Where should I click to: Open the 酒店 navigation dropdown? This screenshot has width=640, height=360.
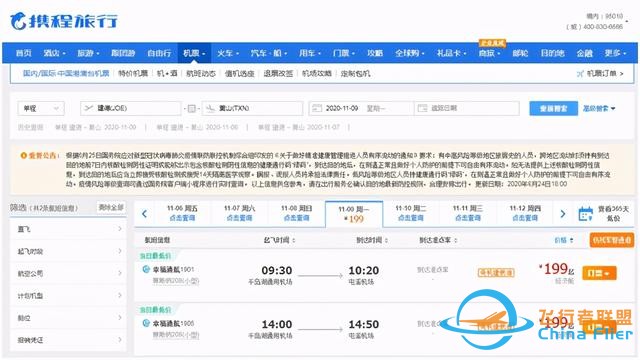pyautogui.click(x=54, y=53)
